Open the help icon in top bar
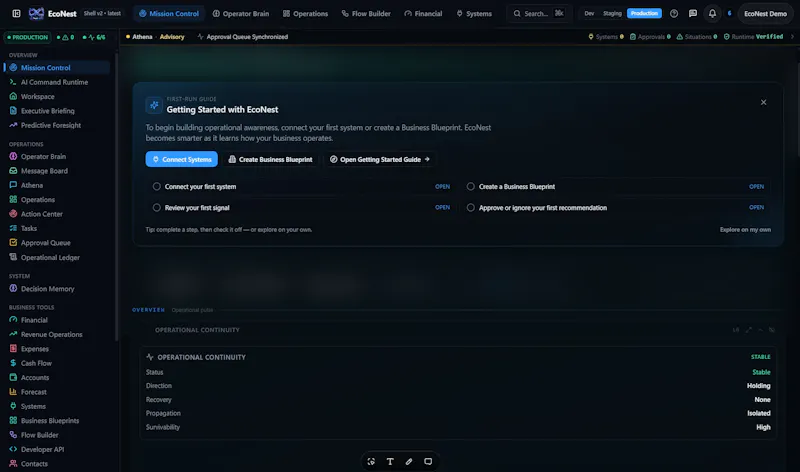The height and width of the screenshot is (472, 800). click(x=673, y=14)
